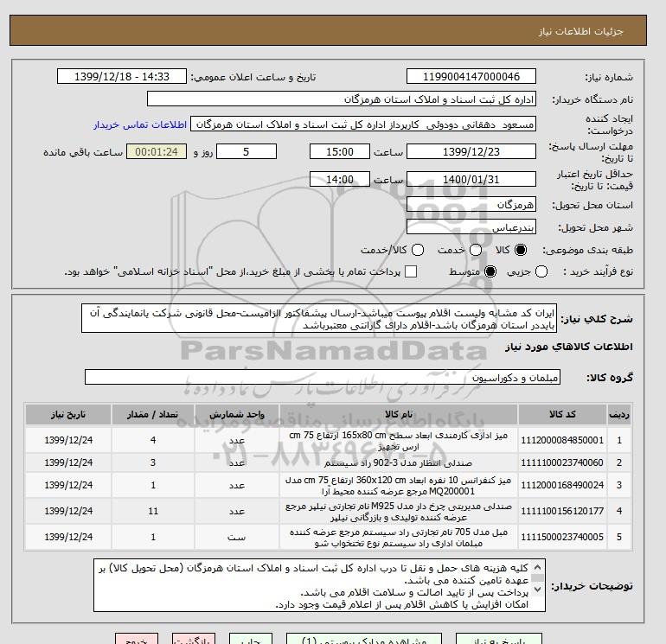The height and width of the screenshot is (644, 666).
Task: Choose the جزیی purchase type radio
Action: (x=541, y=271)
